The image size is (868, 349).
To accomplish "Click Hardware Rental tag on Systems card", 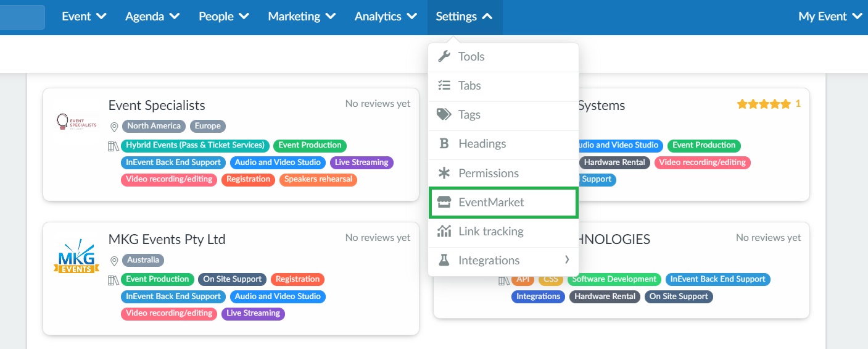I will click(x=614, y=162).
